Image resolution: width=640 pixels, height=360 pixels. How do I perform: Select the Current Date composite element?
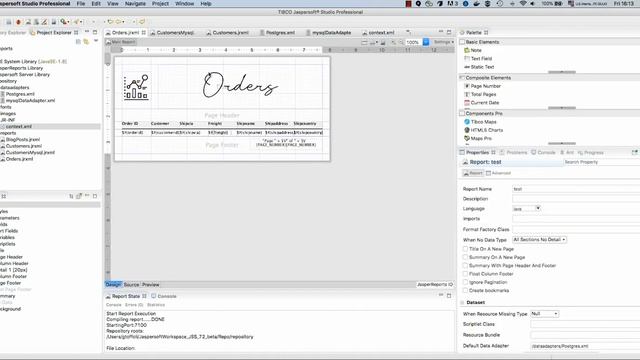(x=482, y=103)
